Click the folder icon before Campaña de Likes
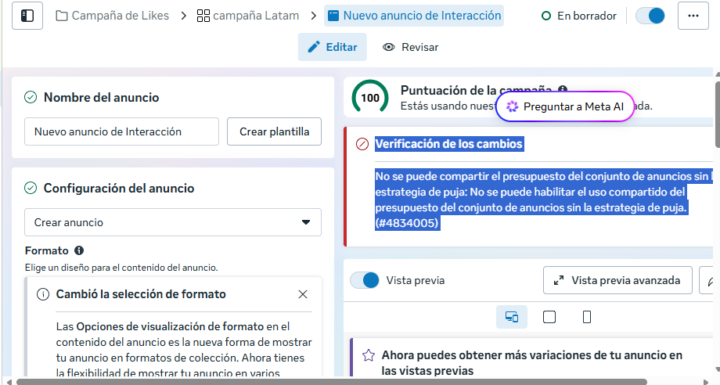The image size is (720, 385). (62, 16)
